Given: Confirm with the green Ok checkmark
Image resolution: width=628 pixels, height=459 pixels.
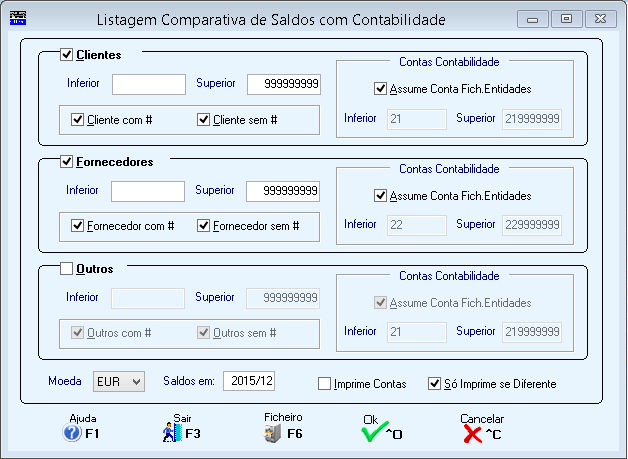Looking at the screenshot, I should coord(374,431).
